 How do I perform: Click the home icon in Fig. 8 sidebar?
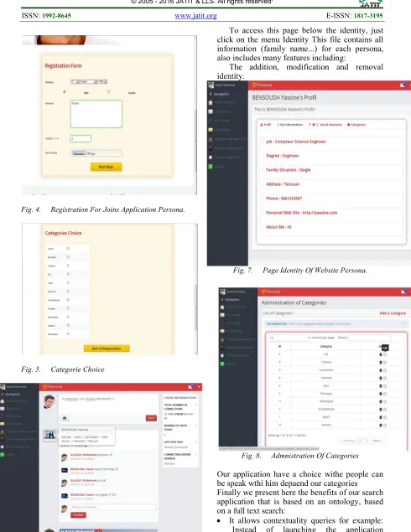[x=222, y=307]
